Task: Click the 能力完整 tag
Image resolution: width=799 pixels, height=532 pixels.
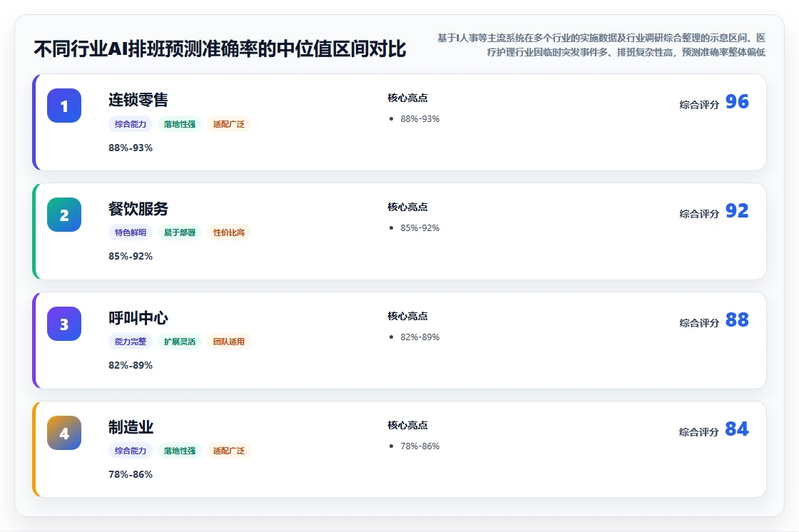Action: point(131,342)
